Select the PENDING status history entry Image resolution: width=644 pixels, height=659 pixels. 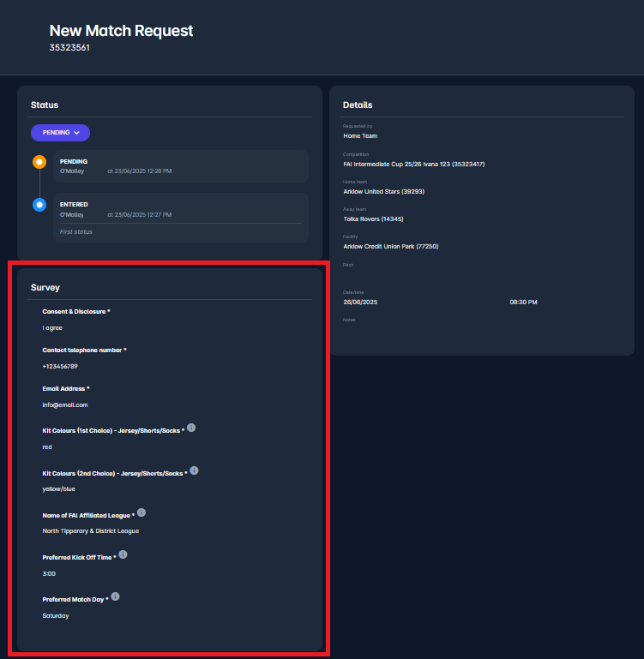pyautogui.click(x=180, y=166)
